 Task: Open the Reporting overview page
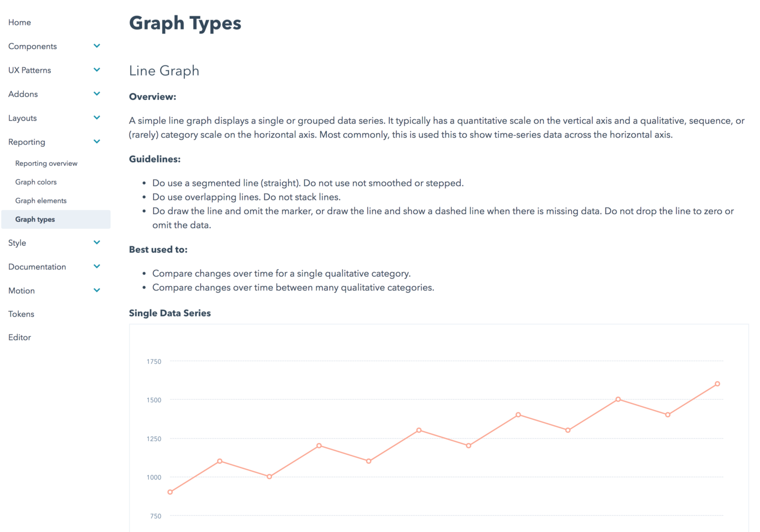(46, 163)
